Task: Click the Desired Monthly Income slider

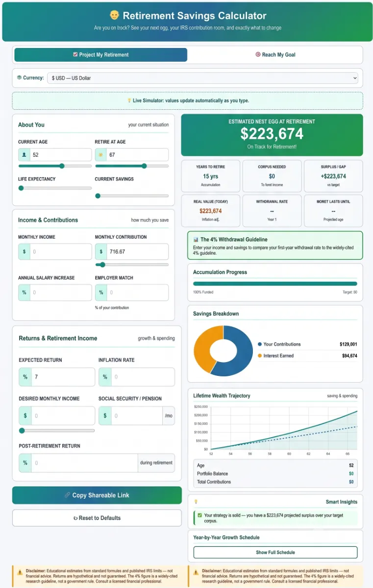Action: tap(57, 431)
